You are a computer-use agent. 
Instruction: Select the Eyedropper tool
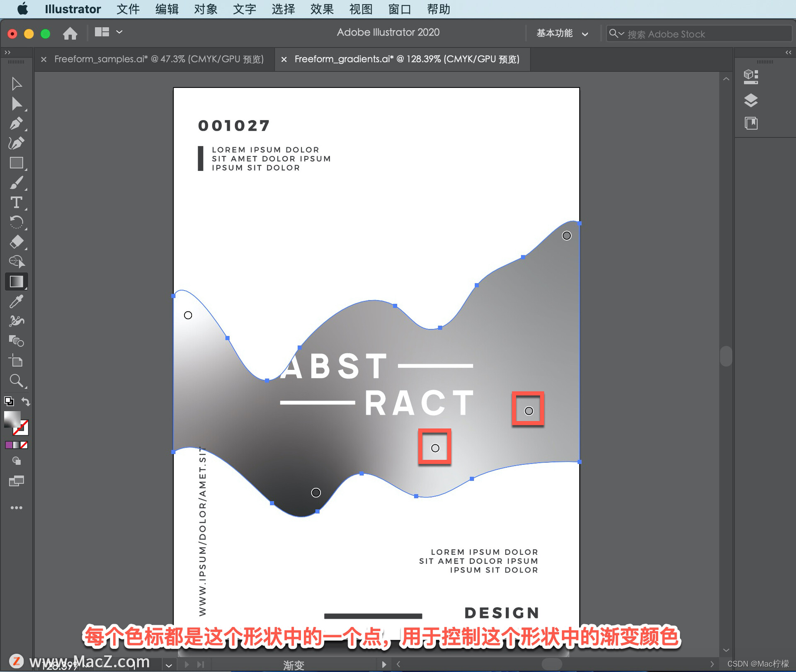pos(16,301)
